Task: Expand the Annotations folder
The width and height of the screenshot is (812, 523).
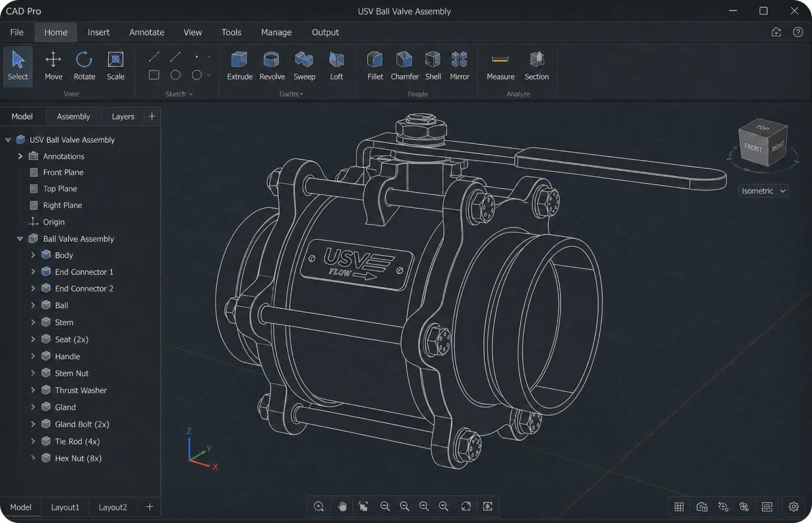Action: tap(20, 156)
